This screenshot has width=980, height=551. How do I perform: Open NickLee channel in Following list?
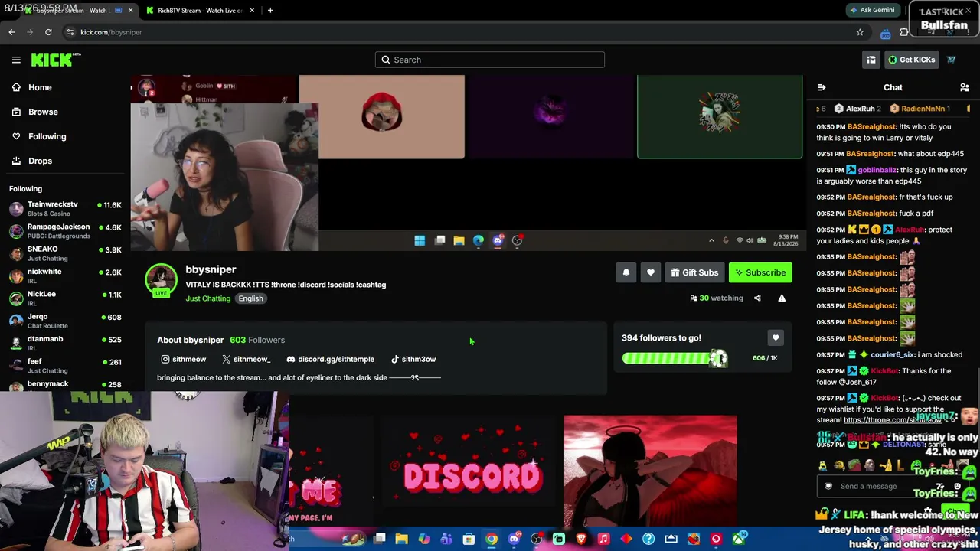[x=66, y=298]
